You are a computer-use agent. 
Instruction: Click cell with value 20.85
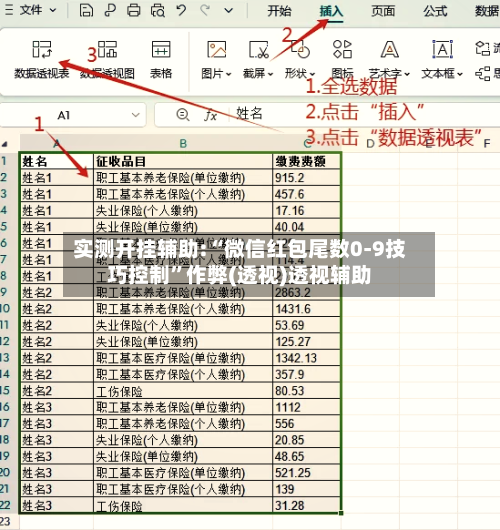(x=307, y=440)
